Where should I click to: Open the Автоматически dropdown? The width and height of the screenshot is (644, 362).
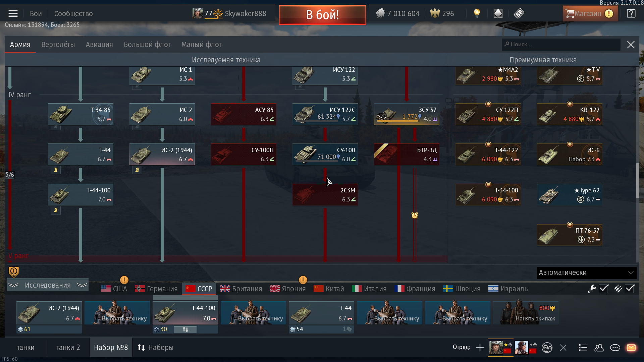pyautogui.click(x=587, y=273)
